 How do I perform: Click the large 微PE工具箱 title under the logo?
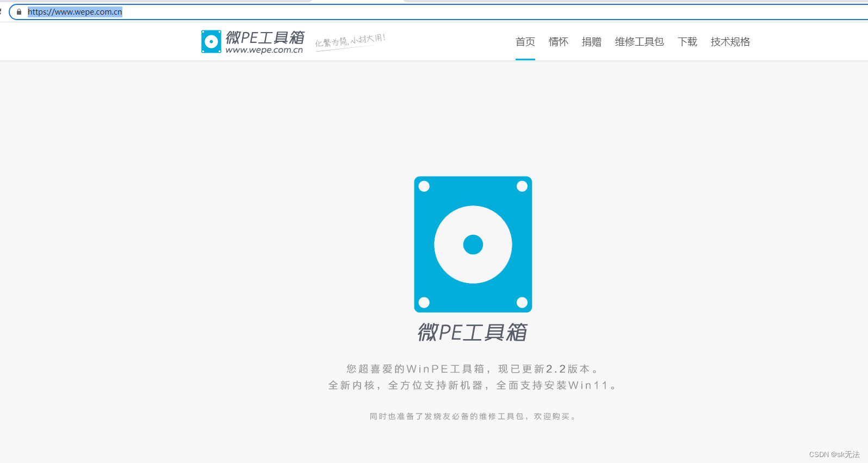pyautogui.click(x=473, y=332)
